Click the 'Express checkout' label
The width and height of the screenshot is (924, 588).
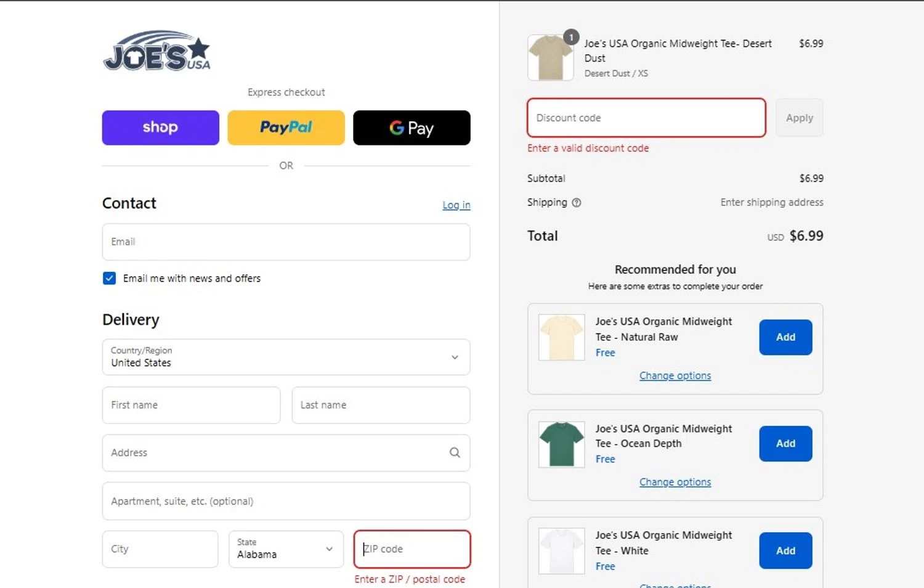point(286,92)
